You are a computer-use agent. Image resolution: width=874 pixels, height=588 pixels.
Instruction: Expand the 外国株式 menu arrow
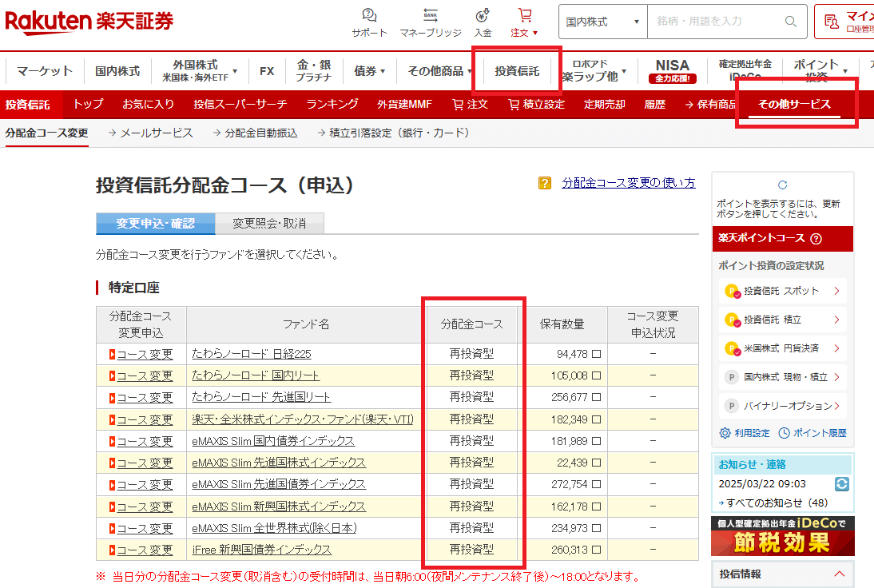235,71
